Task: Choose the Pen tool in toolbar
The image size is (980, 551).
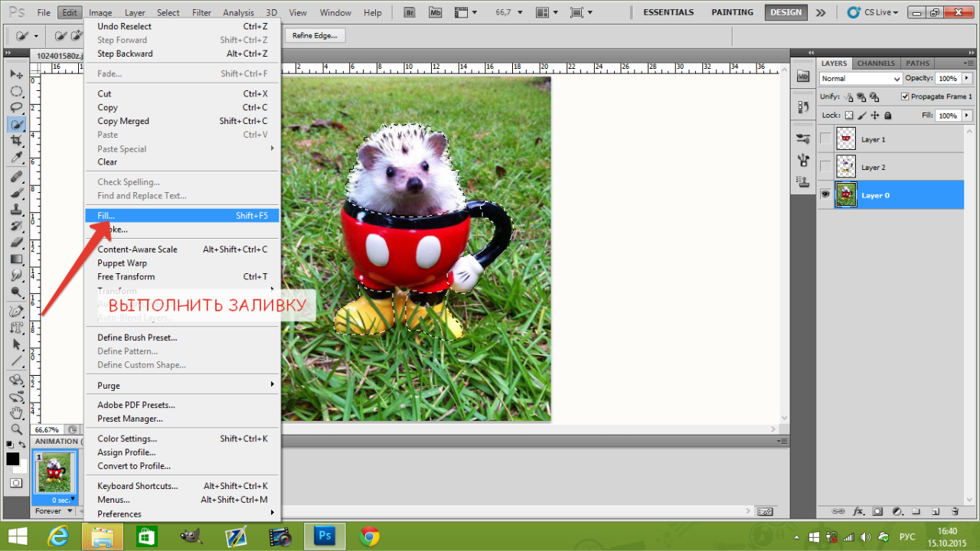Action: (x=16, y=311)
